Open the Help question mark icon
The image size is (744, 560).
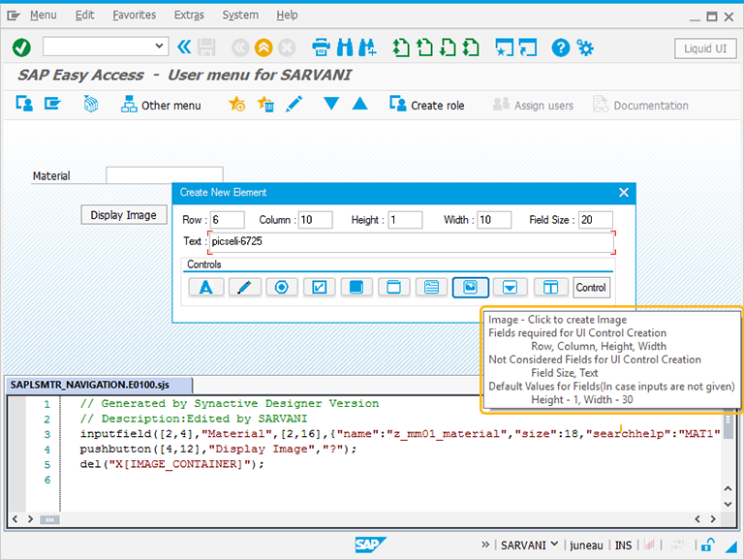(x=560, y=47)
